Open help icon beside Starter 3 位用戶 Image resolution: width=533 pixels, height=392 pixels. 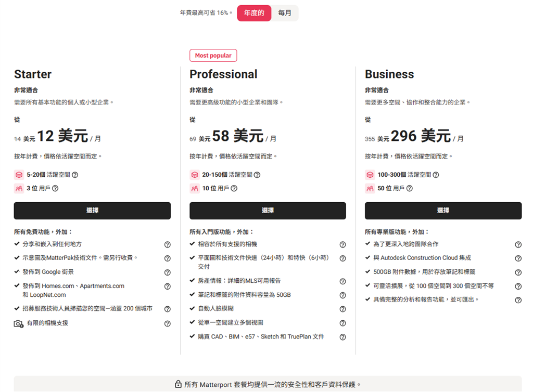point(55,189)
